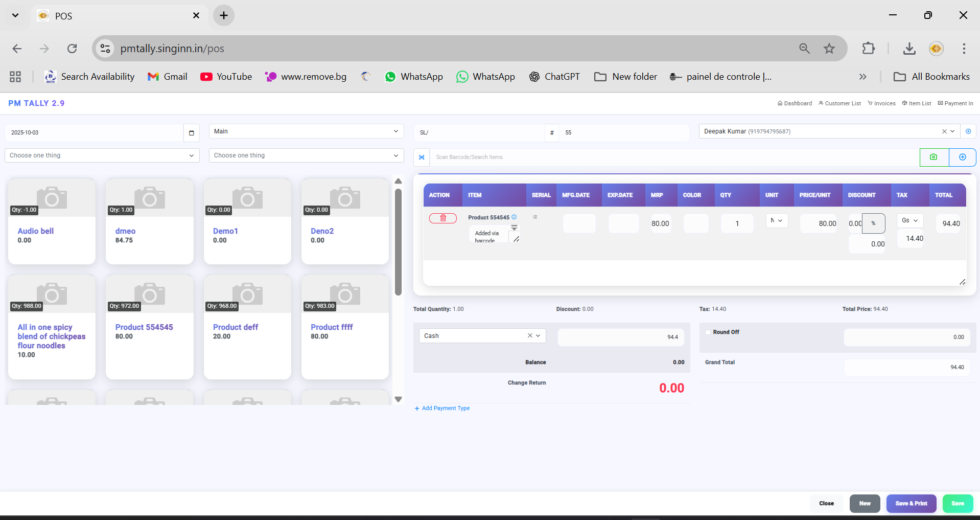Toggle the discount percent button

pos(873,223)
